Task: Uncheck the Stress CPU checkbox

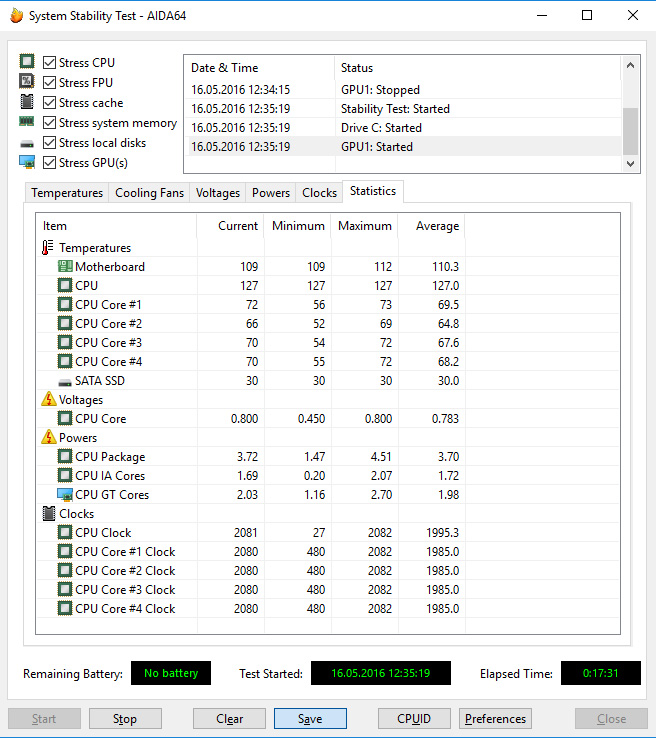Action: (x=49, y=63)
